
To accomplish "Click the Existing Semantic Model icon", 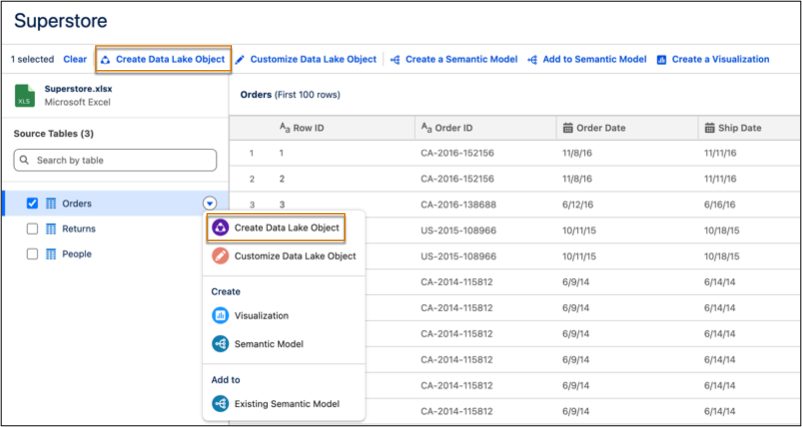I will pos(220,403).
